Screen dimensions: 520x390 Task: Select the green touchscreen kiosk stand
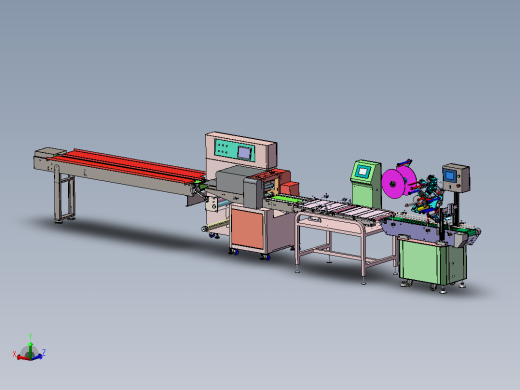366,184
